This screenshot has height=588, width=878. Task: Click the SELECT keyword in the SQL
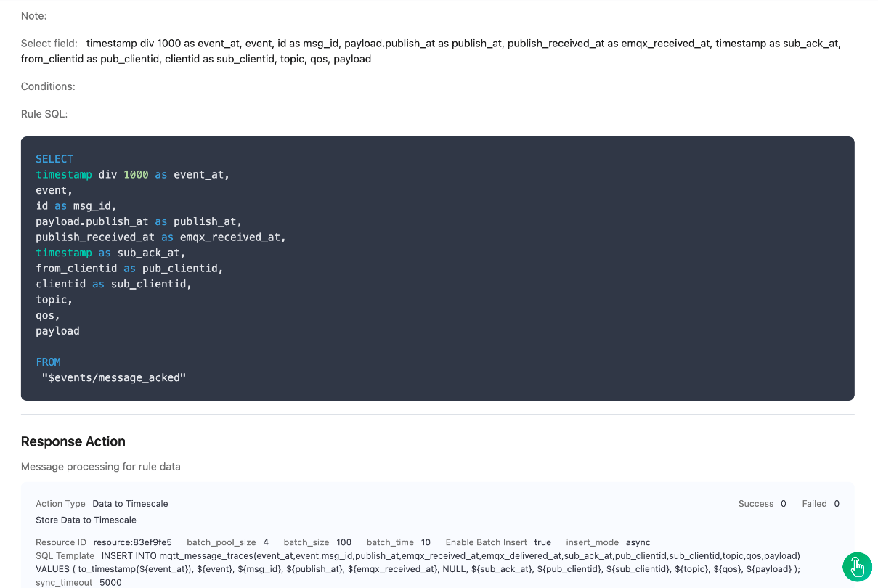[54, 159]
